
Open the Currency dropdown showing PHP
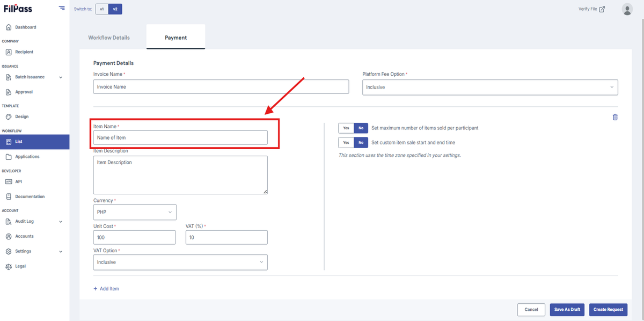(135, 212)
